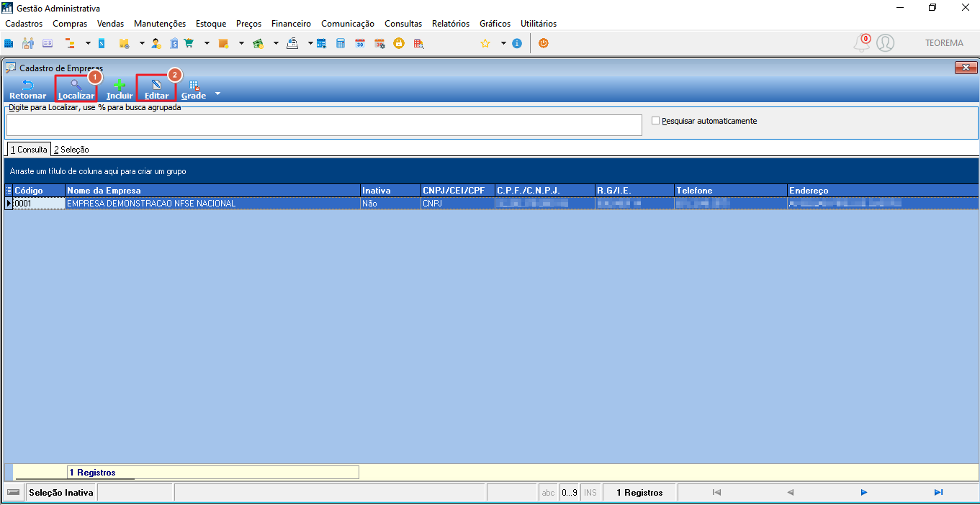
Task: Open the calculator icon
Action: (341, 43)
